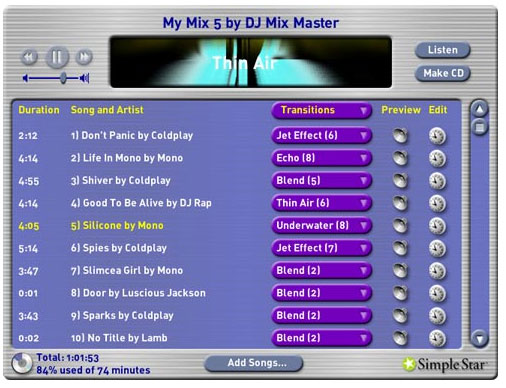Open the Echo (8) transition dropdown

click(321, 158)
